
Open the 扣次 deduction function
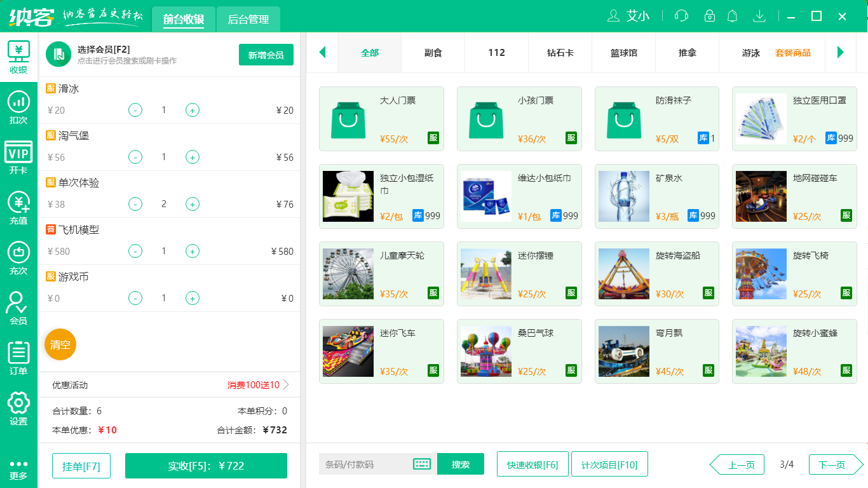click(18, 108)
